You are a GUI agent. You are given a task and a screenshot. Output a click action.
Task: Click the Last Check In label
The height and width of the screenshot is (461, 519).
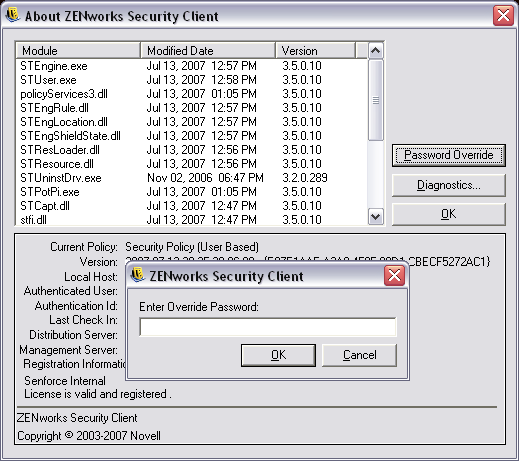pos(83,320)
